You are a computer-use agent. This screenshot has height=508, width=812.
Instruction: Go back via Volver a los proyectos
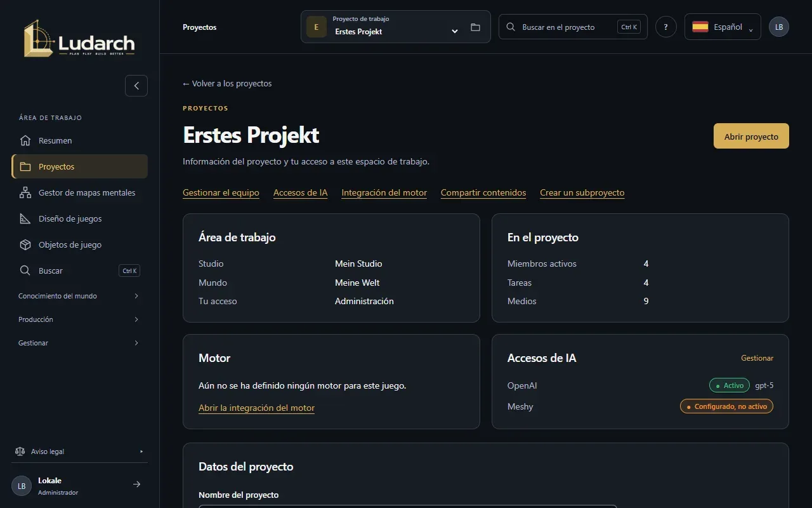[x=227, y=83]
